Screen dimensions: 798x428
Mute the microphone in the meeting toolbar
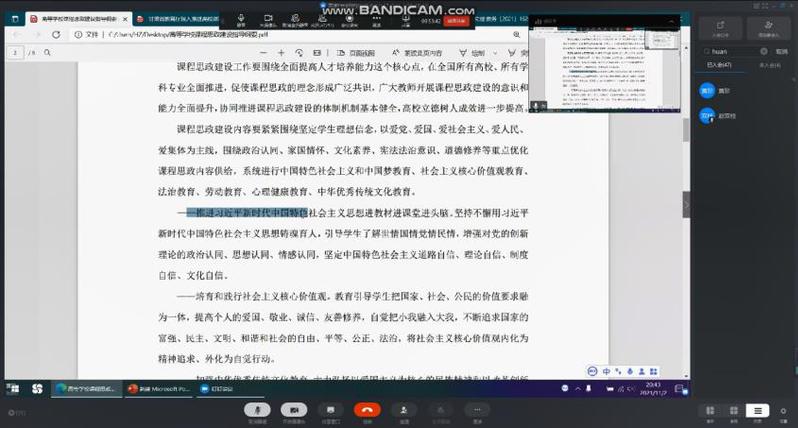259,409
